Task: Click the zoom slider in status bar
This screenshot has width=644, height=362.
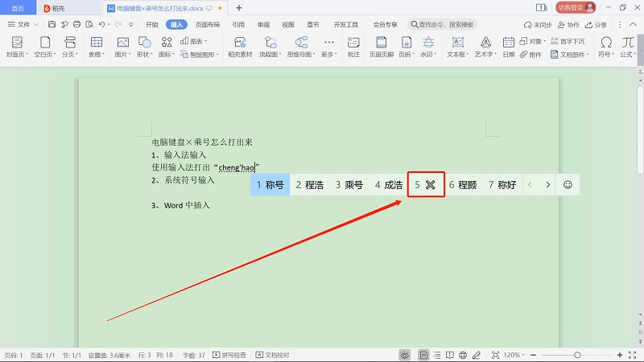Action: pos(577,355)
